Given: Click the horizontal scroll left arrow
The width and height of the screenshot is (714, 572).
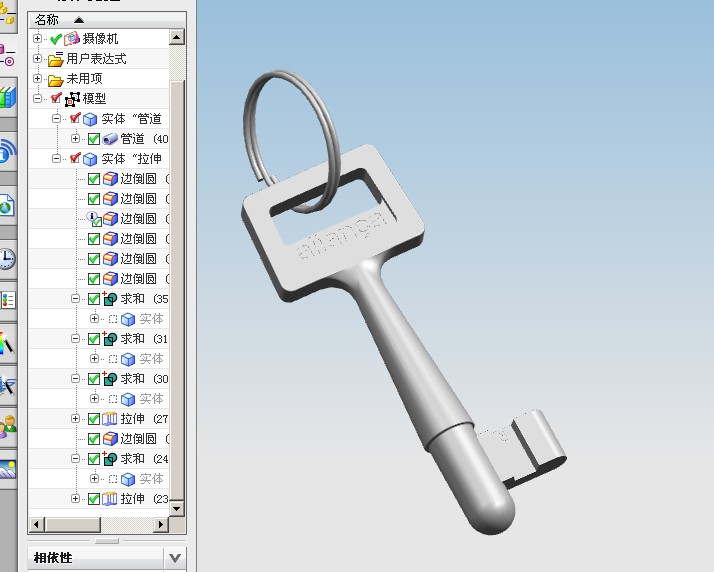Looking at the screenshot, I should (x=37, y=525).
